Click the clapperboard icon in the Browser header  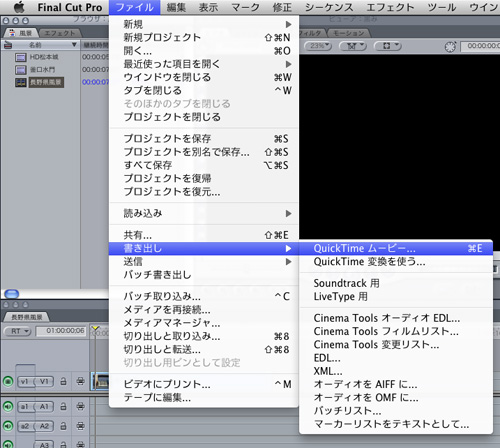(7, 45)
